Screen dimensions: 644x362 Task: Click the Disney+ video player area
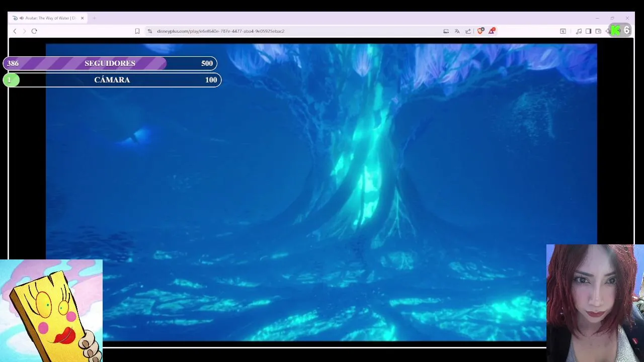[321, 192]
